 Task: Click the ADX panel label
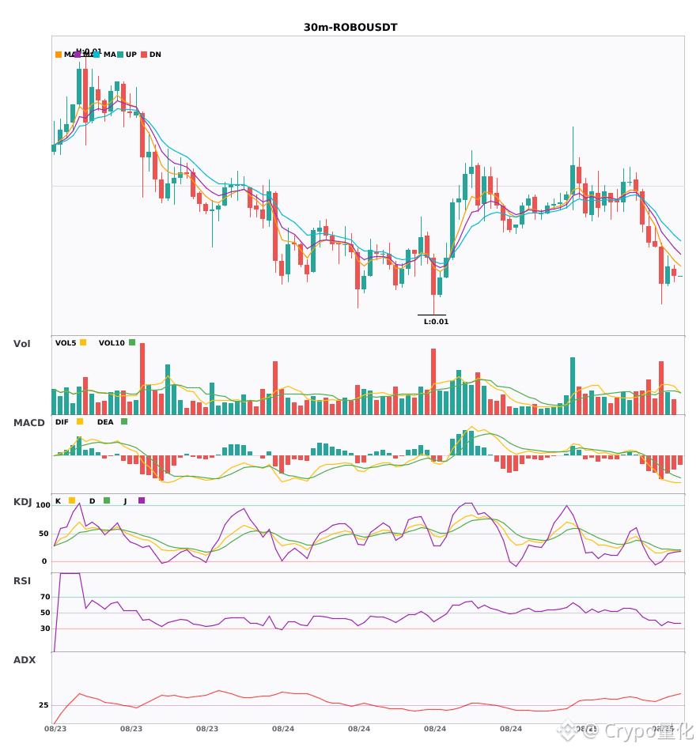25,660
